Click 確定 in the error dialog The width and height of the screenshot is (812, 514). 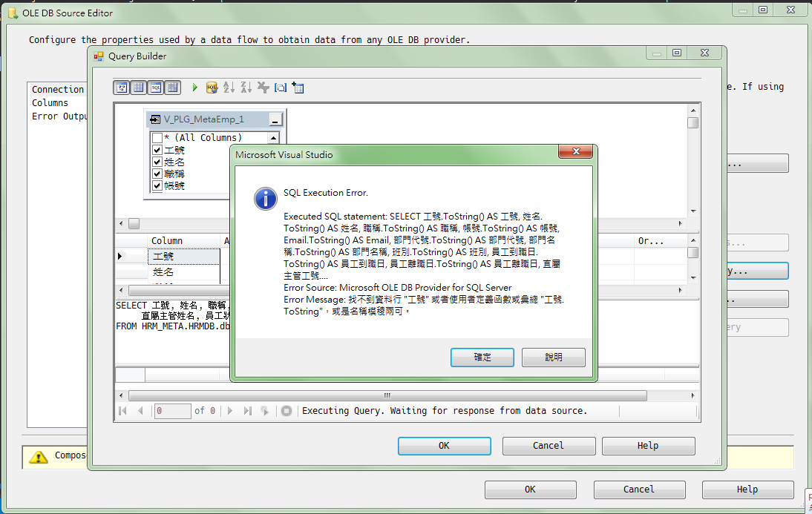click(482, 357)
